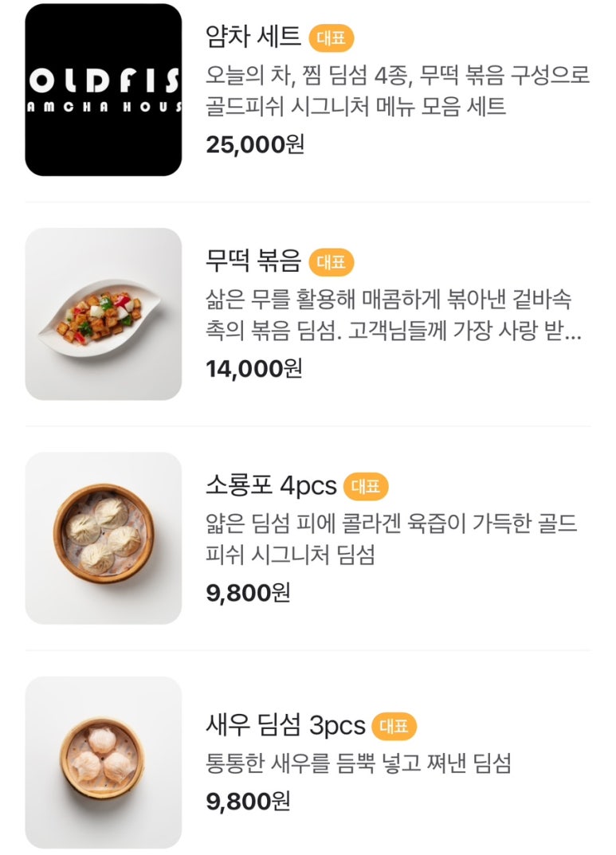Click the 대표 badge beside 얌차 세트
The width and height of the screenshot is (616, 855).
click(x=331, y=37)
